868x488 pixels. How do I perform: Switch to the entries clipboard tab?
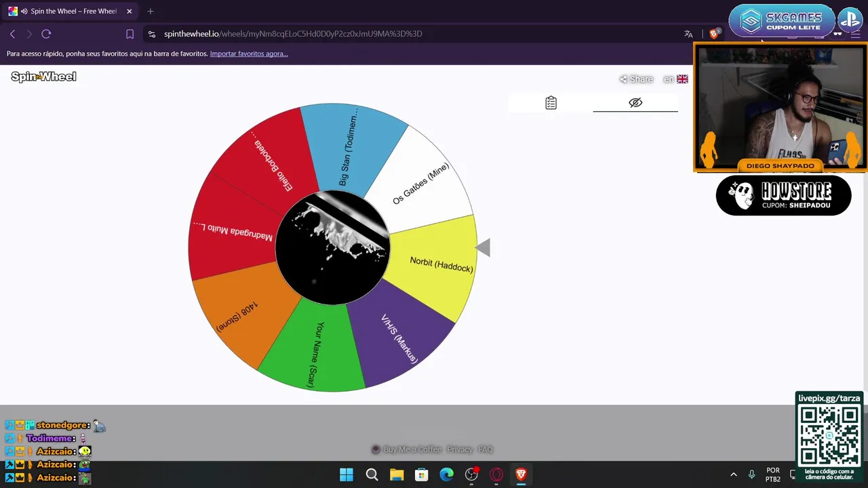(551, 103)
